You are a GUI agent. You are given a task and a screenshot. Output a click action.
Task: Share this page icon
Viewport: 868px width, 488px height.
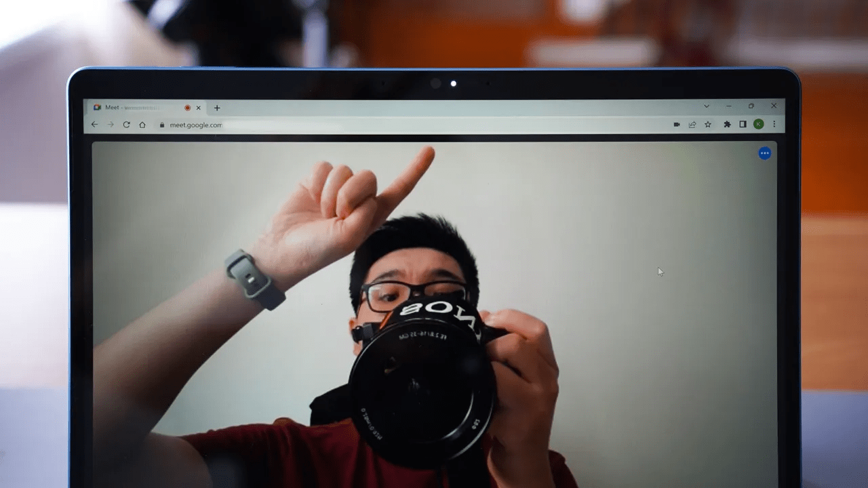pyautogui.click(x=692, y=125)
